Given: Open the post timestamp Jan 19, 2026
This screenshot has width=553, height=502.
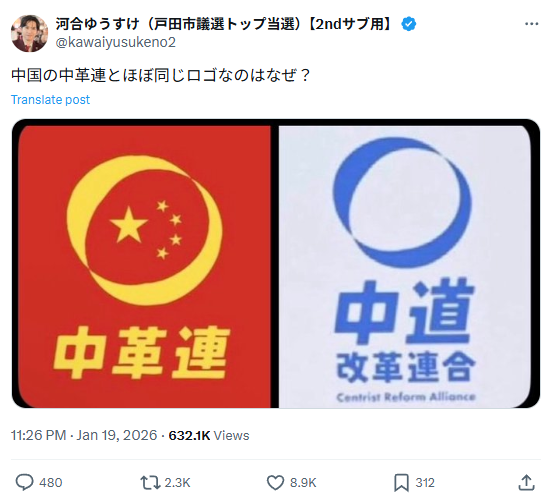Looking at the screenshot, I should pyautogui.click(x=117, y=435).
